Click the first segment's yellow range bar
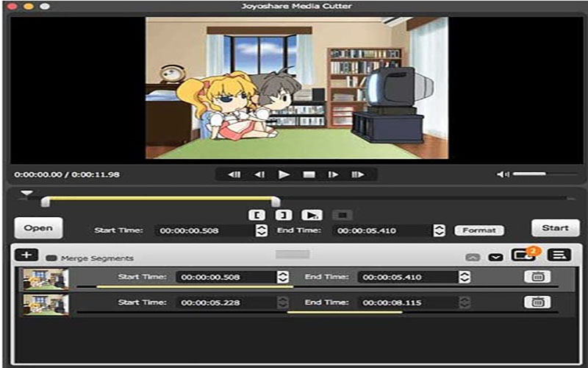Viewport: 588px width, 368px height. 195,287
